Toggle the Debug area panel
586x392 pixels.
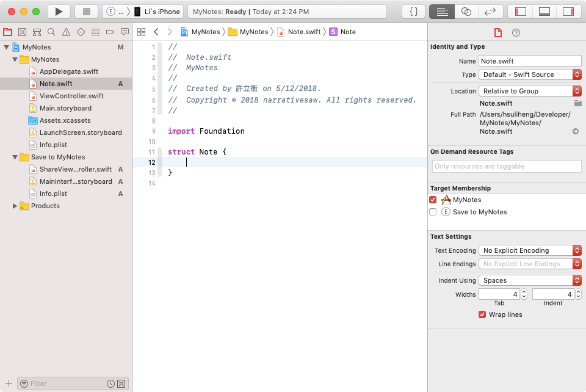coord(544,12)
